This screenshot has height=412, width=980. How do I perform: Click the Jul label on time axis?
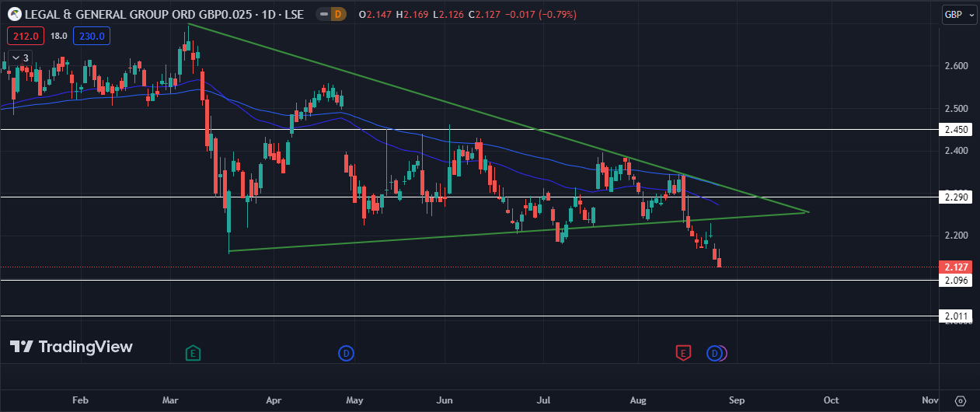[544, 400]
